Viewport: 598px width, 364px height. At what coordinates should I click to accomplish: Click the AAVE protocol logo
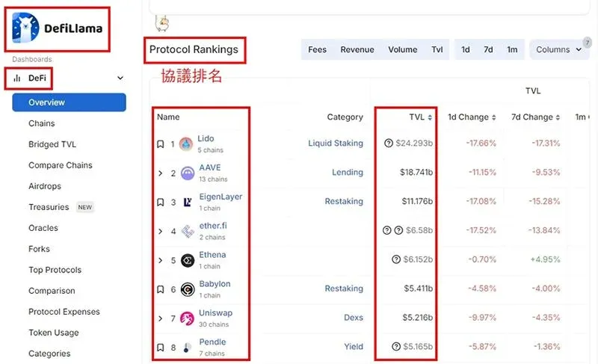click(x=188, y=173)
